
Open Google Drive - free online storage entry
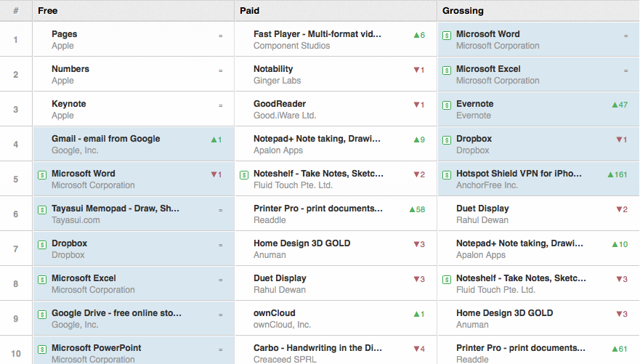tap(116, 313)
